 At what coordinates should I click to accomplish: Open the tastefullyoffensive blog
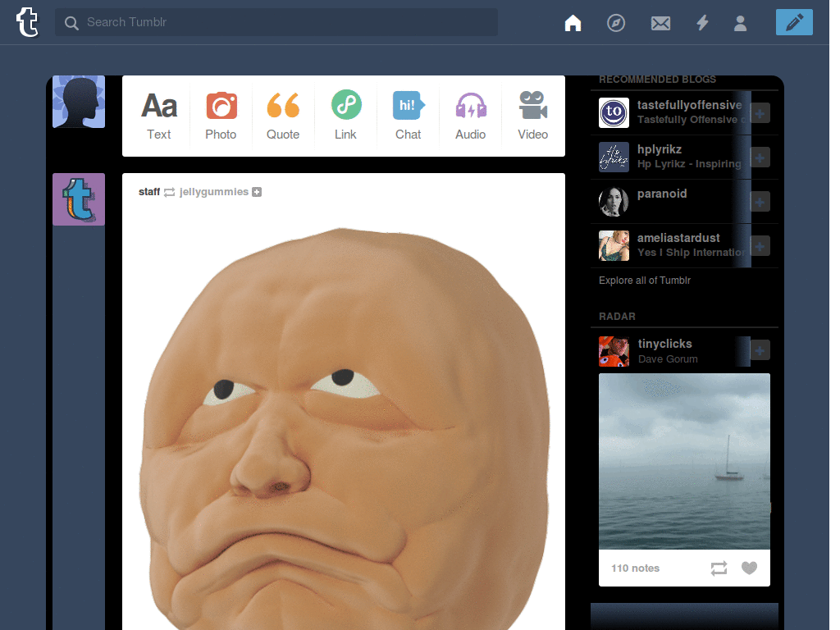pyautogui.click(x=689, y=105)
